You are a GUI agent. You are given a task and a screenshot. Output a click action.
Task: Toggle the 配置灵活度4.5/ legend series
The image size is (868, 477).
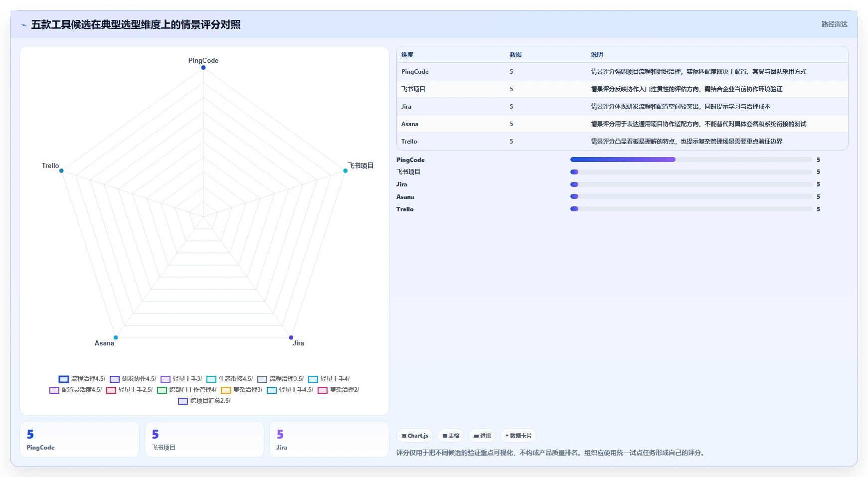point(76,390)
